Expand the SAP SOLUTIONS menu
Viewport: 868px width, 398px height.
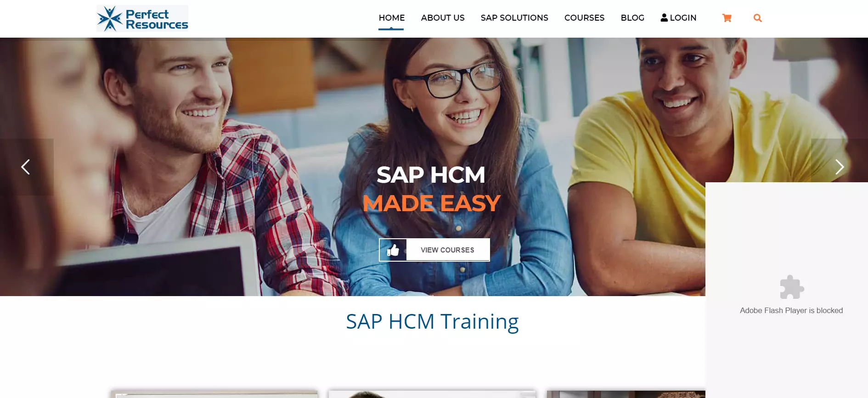(514, 18)
